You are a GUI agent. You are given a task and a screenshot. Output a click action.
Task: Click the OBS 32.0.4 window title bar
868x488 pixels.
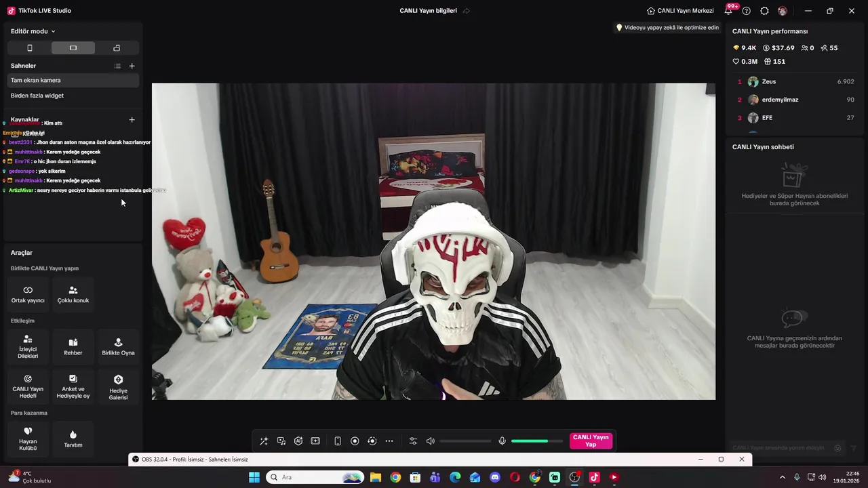pyautogui.click(x=440, y=460)
